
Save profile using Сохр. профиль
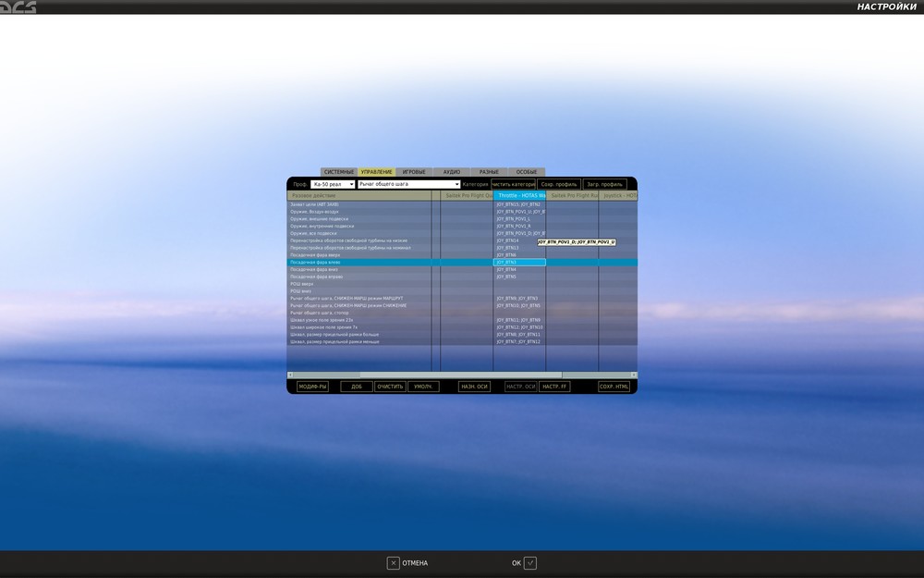pyautogui.click(x=558, y=183)
